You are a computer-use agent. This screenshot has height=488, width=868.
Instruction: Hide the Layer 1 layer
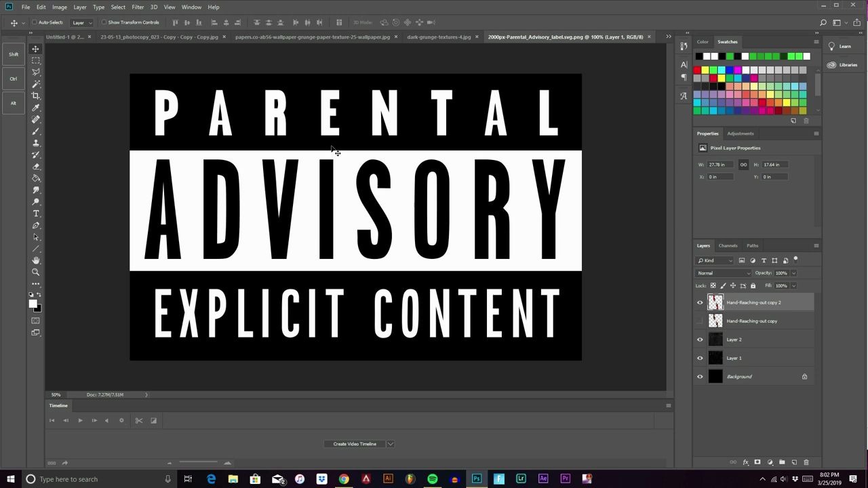pos(701,358)
